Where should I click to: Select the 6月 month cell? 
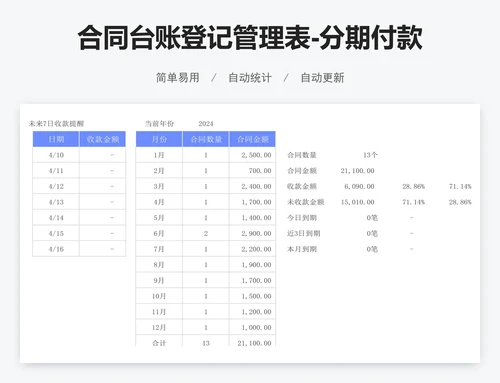pos(159,233)
